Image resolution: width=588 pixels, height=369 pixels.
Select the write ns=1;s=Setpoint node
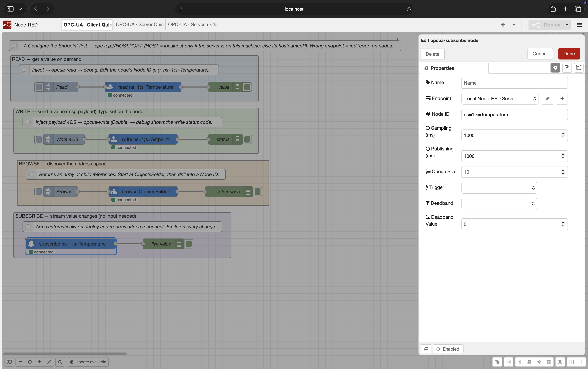[x=143, y=139]
